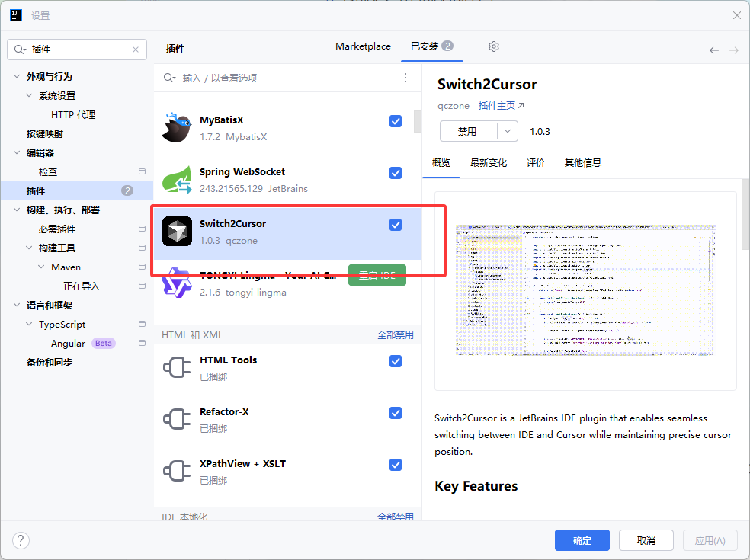Click the Spring WebSocket plugin icon
Image resolution: width=750 pixels, height=560 pixels.
coord(177,179)
